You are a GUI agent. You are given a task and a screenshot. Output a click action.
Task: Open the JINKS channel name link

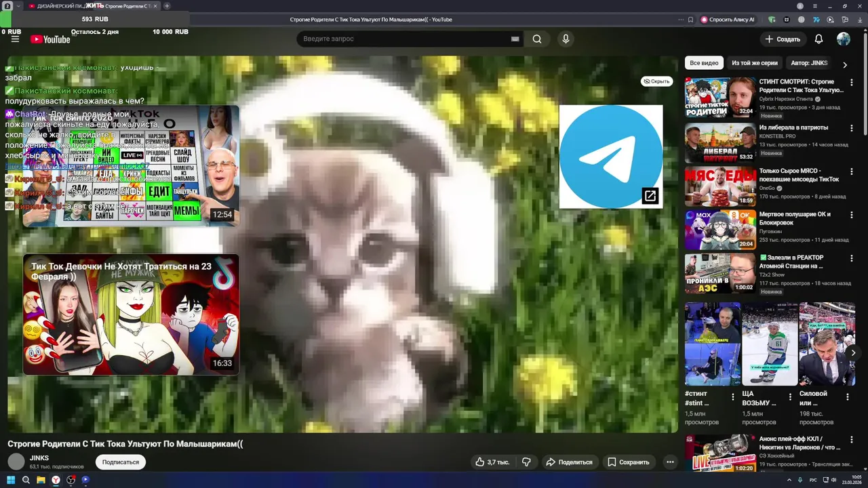tap(39, 458)
